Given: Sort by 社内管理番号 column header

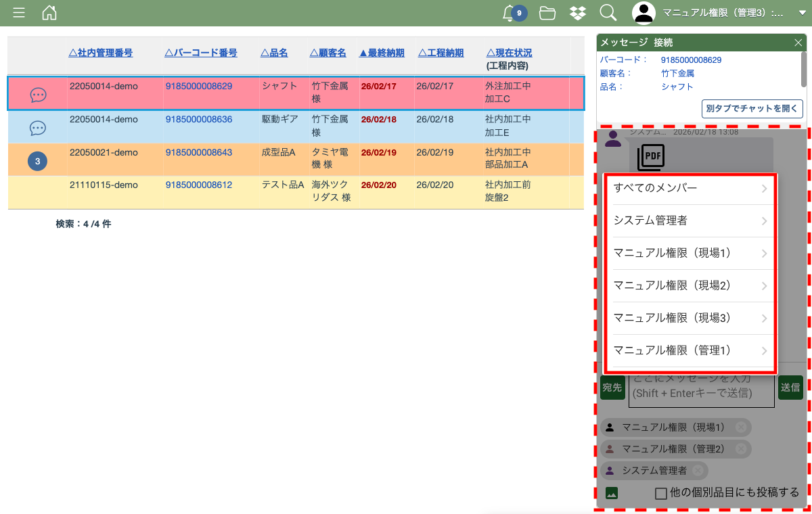Looking at the screenshot, I should click(x=101, y=53).
